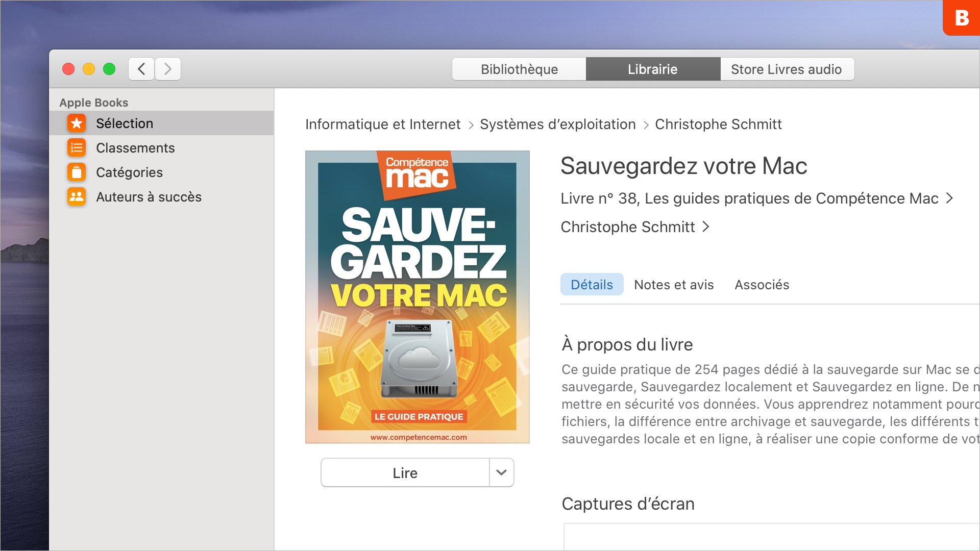Switch to the Bibliothèque tab
This screenshot has height=551, width=980.
(519, 69)
